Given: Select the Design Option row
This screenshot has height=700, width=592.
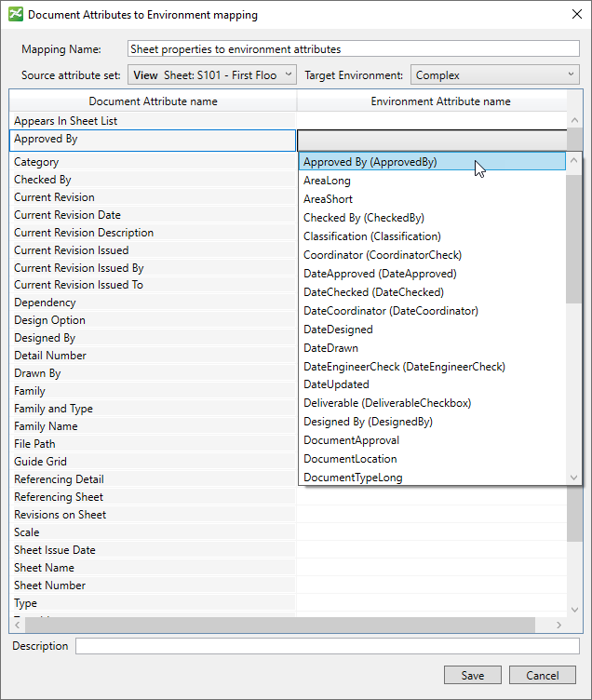Looking at the screenshot, I should point(153,320).
